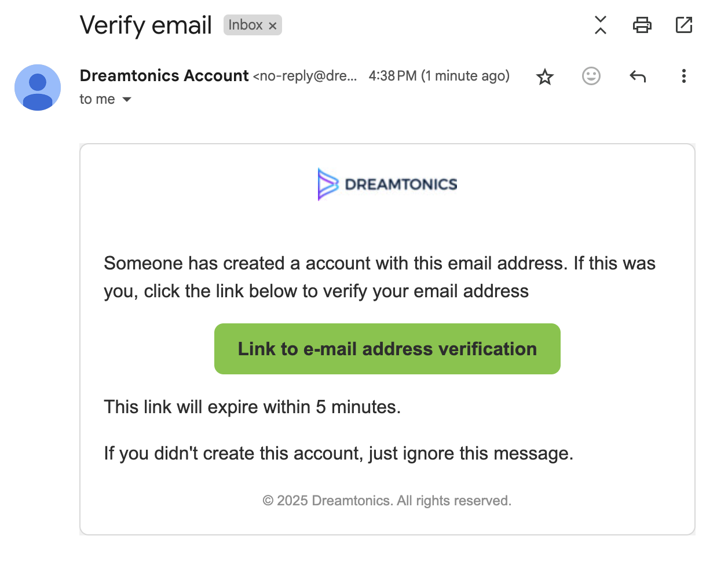Expand the recipient details under 'to me'
This screenshot has width=728, height=565.
[x=127, y=99]
